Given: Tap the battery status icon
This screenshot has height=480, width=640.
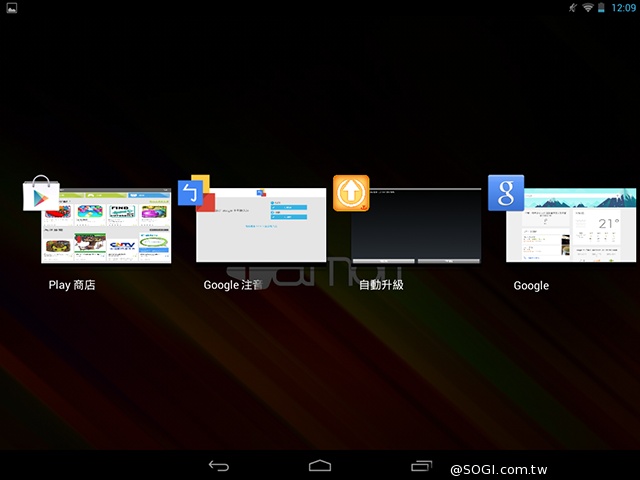Looking at the screenshot, I should coord(602,8).
